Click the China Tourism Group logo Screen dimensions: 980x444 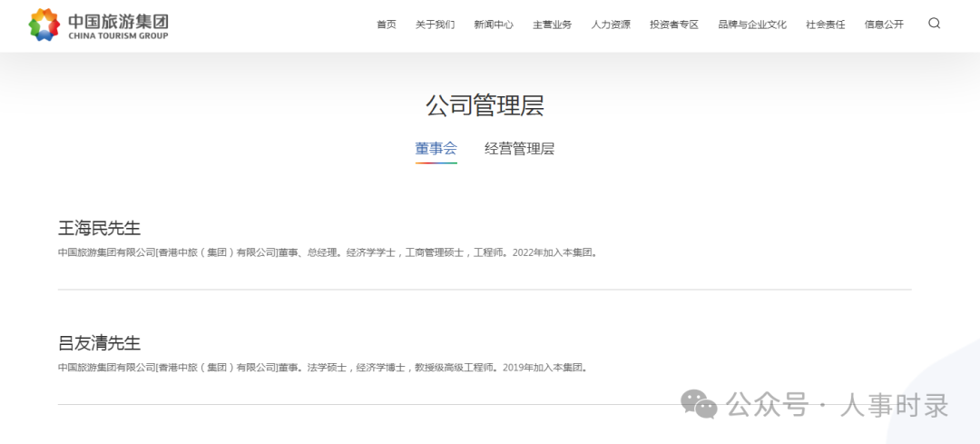(99, 25)
